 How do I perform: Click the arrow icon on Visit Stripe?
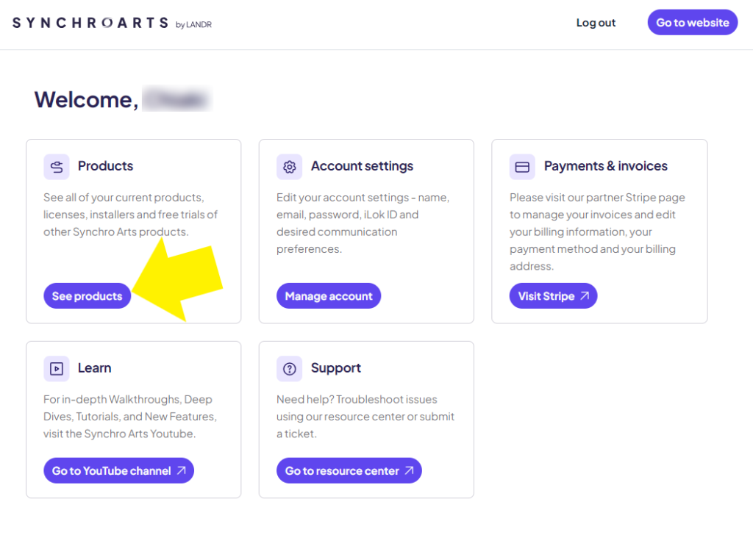585,296
